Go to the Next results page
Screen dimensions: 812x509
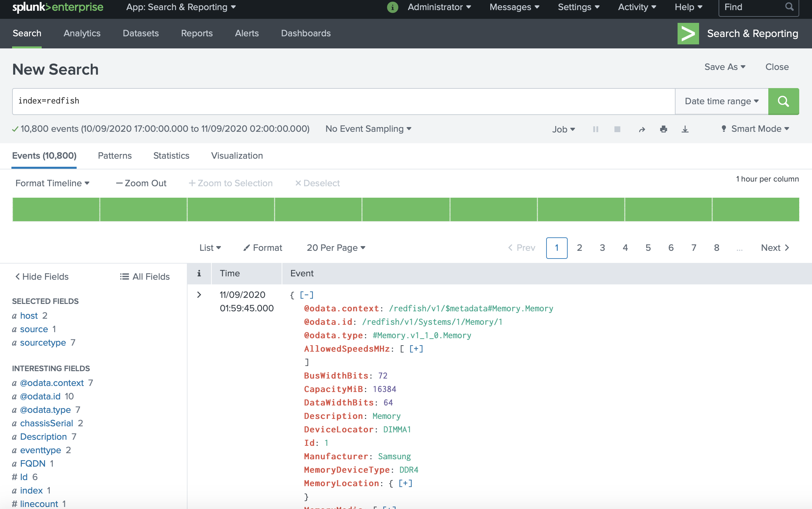click(x=775, y=247)
